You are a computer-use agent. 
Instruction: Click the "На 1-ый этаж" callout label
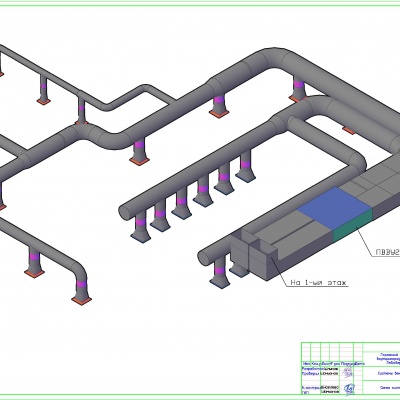point(318,283)
